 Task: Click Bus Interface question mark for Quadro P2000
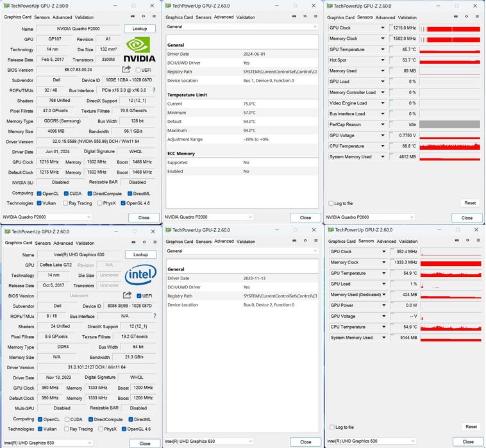(154, 90)
